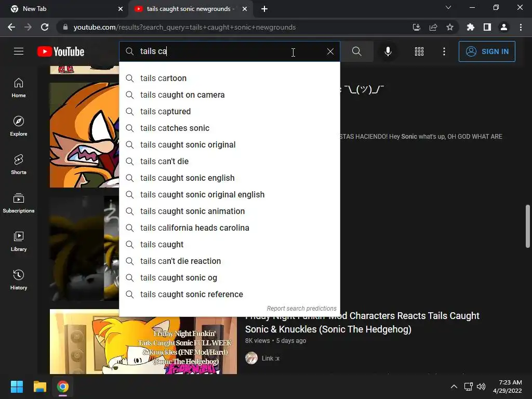This screenshot has width=532, height=399.
Task: Click the page vertical scrollbar thumb
Action: click(528, 226)
